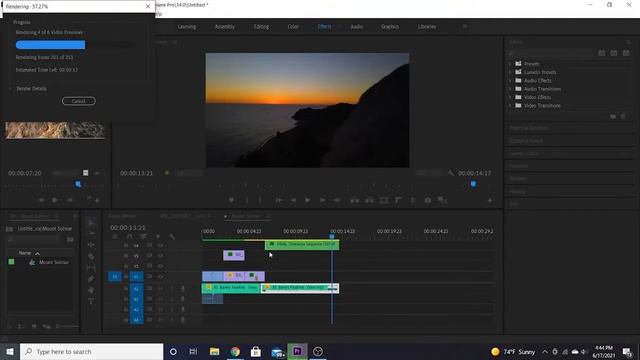The height and width of the screenshot is (360, 640).
Task: Select the Pen tool
Action: [x=91, y=279]
